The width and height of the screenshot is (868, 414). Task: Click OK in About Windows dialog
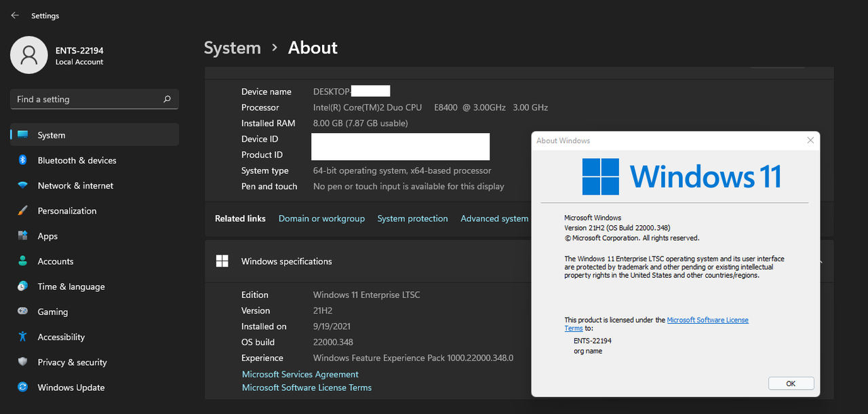[791, 383]
